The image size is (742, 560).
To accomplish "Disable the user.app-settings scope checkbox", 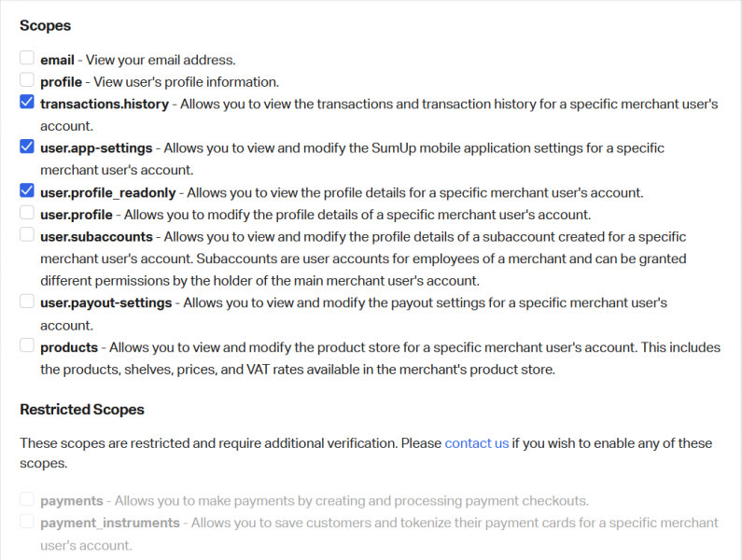I will [27, 147].
